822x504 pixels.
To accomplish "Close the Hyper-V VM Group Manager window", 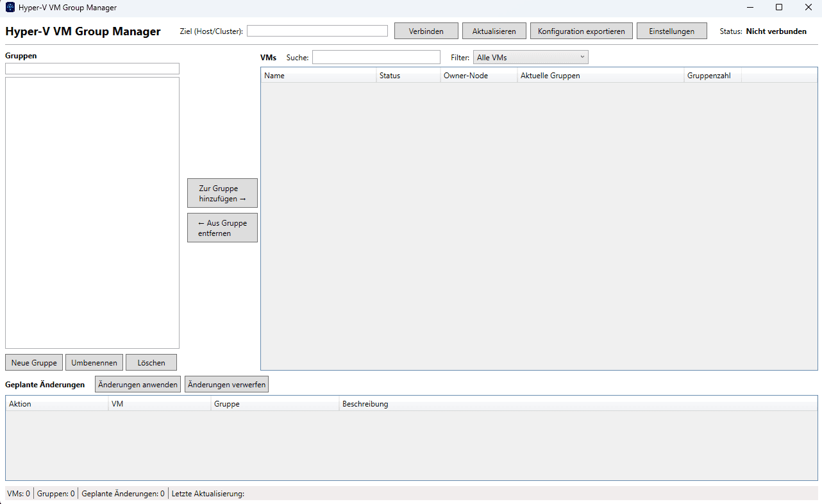I will coord(808,8).
